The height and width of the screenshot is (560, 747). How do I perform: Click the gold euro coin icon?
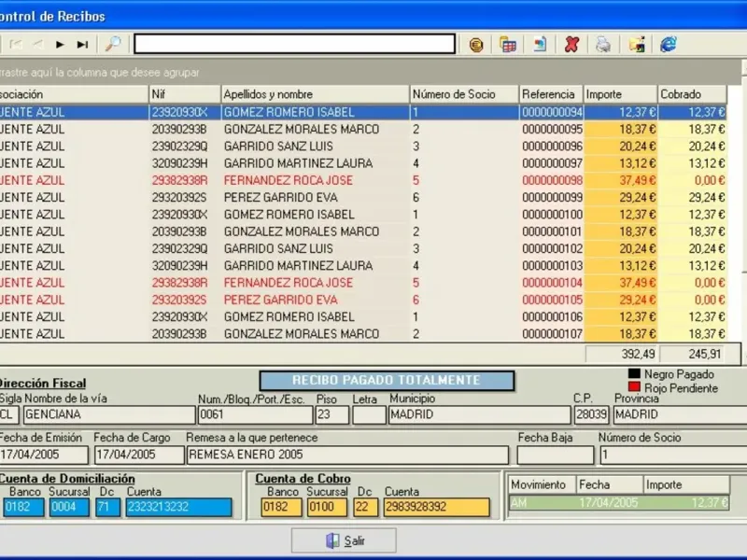tap(476, 45)
